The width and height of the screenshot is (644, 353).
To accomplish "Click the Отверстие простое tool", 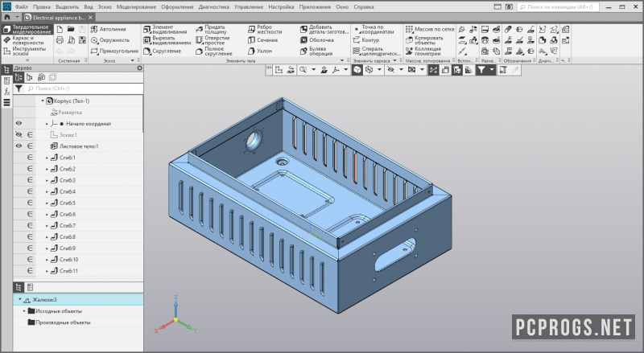I will coord(213,40).
